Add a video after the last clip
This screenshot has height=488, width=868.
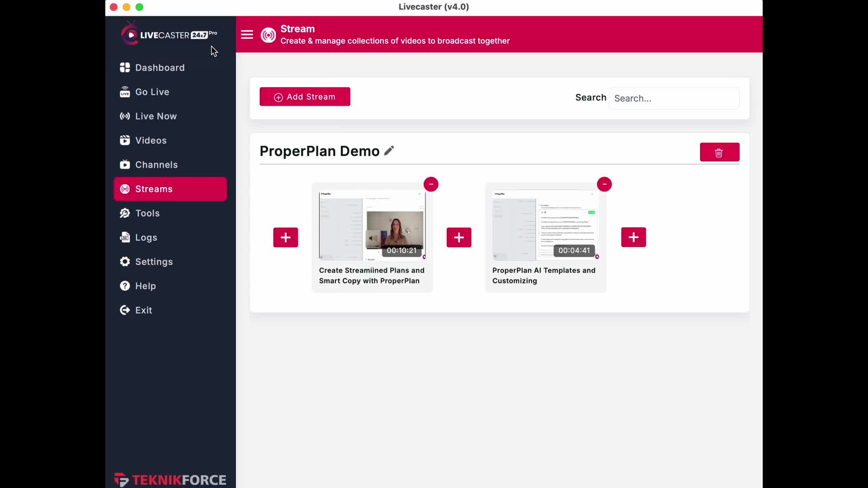[633, 238]
